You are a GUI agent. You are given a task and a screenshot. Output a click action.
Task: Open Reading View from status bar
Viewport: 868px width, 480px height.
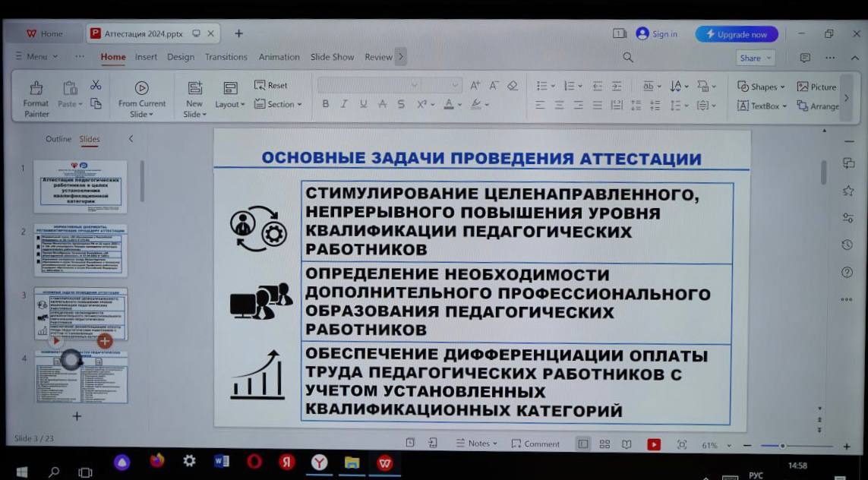tap(627, 444)
